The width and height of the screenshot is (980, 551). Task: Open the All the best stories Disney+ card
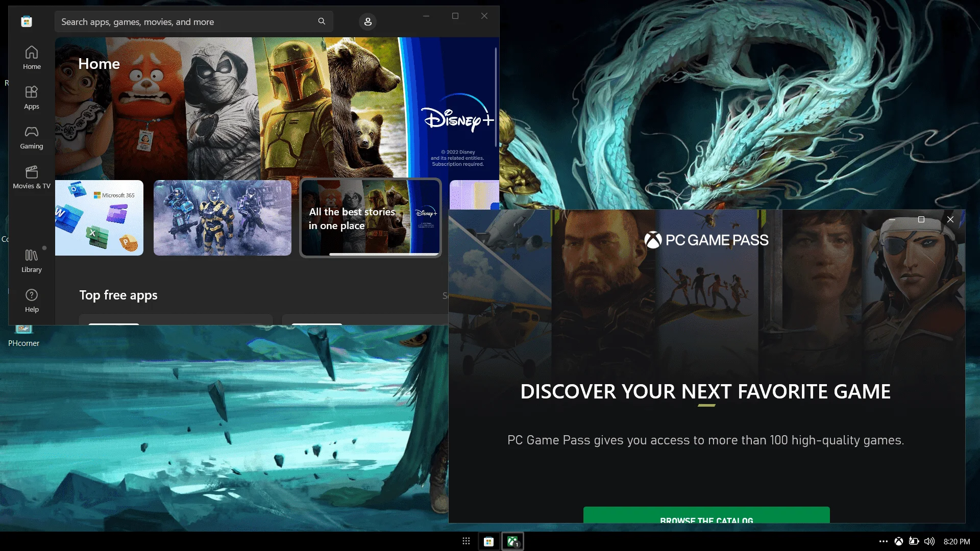371,218
